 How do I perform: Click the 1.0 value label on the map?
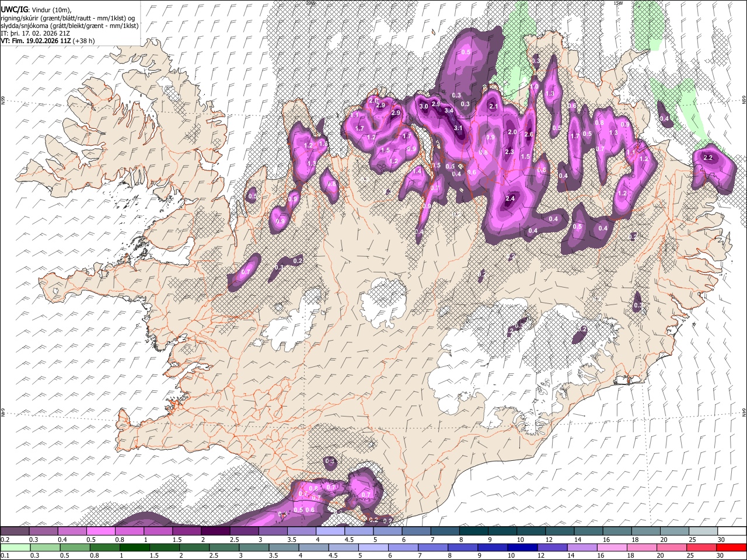534,86
